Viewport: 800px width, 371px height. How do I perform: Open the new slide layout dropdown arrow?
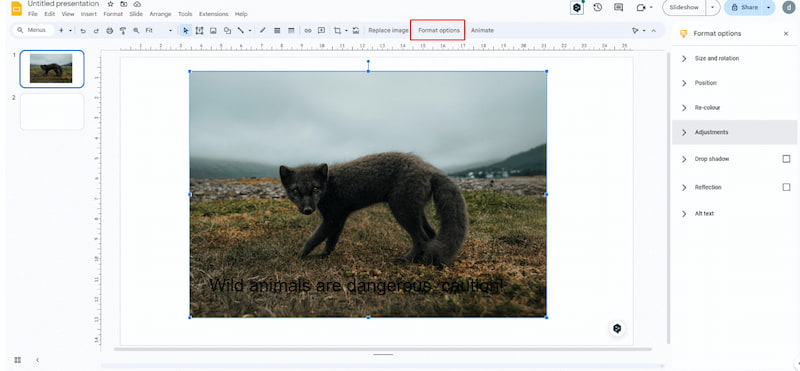tap(70, 31)
